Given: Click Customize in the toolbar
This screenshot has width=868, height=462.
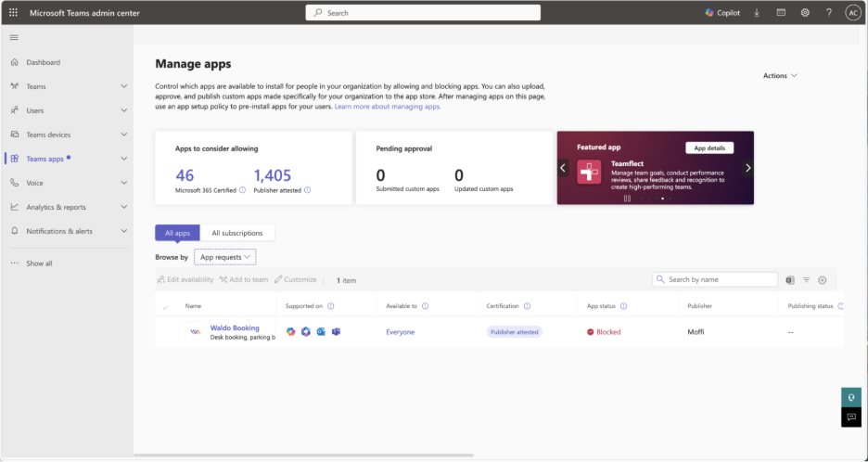Looking at the screenshot, I should [296, 280].
